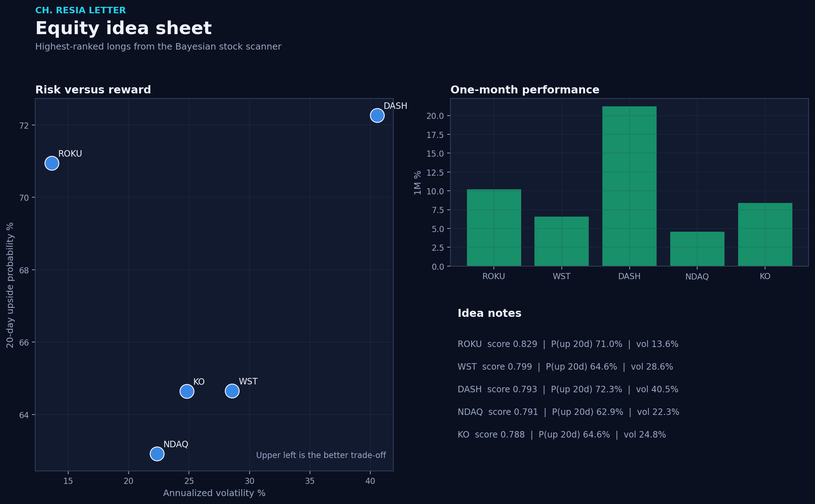Click the 'Idea notes' heading
The image size is (815, 504).
(489, 313)
